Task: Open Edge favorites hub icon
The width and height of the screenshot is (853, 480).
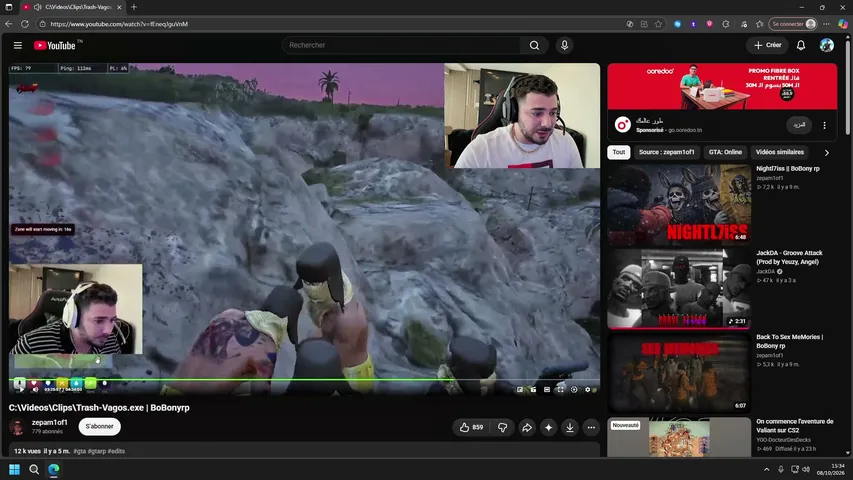Action: click(x=759, y=24)
